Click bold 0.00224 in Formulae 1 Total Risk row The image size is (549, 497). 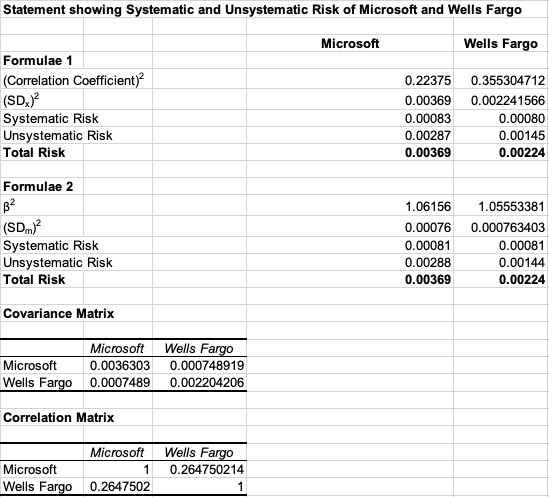point(522,153)
